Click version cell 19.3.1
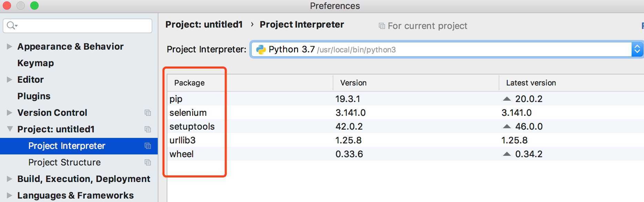 (x=348, y=99)
